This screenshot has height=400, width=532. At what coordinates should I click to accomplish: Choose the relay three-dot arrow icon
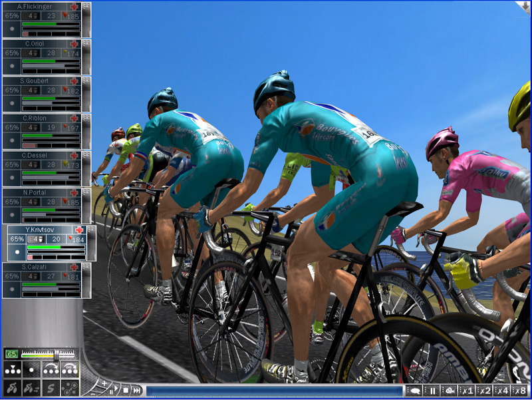(x=51, y=369)
